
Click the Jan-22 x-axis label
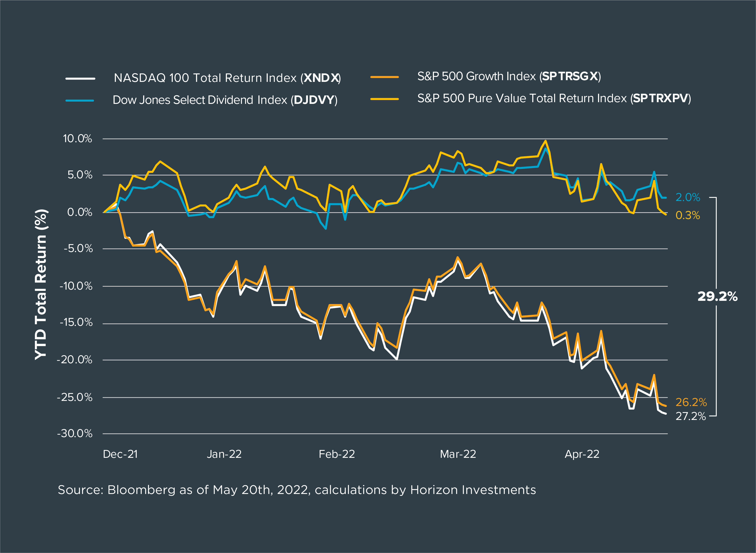(x=224, y=454)
